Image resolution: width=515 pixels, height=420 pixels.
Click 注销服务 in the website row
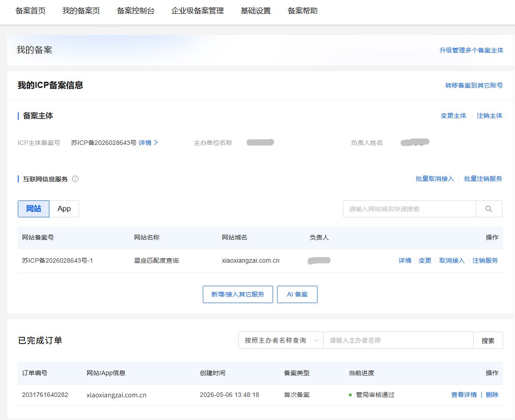485,260
